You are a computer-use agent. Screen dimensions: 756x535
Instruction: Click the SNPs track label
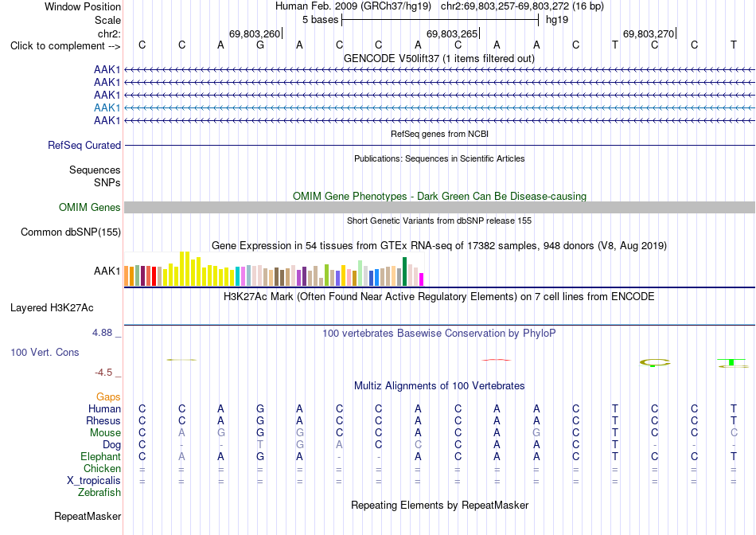click(107, 182)
